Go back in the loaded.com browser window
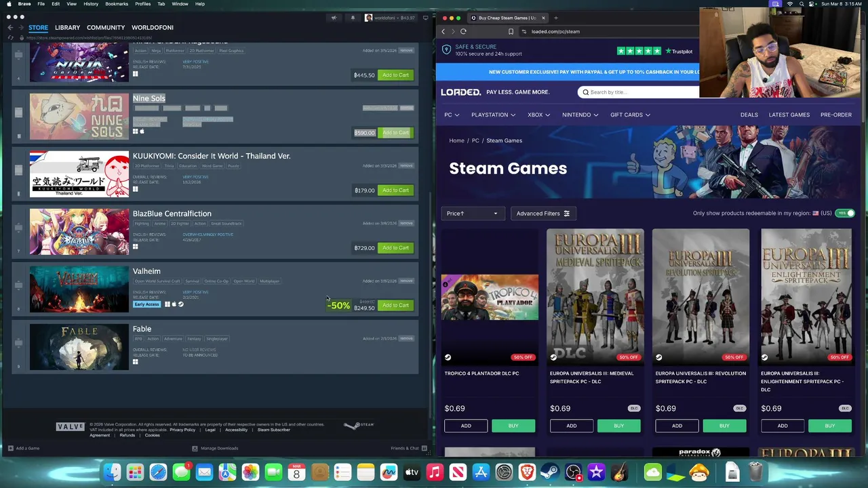The height and width of the screenshot is (488, 868). pyautogui.click(x=443, y=31)
